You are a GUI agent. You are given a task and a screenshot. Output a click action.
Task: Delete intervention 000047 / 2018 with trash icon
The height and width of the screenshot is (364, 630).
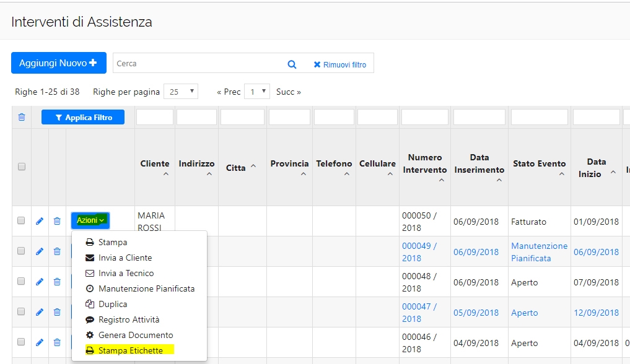point(57,312)
